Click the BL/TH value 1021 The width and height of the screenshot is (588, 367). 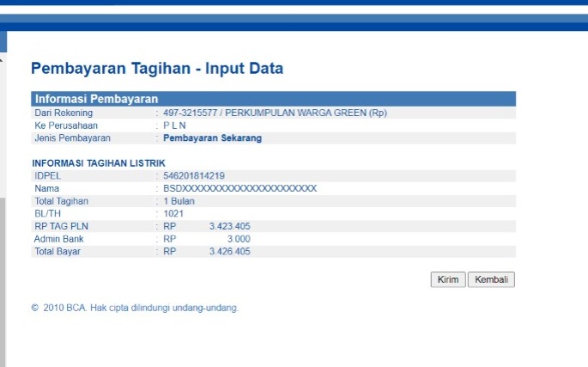(173, 213)
